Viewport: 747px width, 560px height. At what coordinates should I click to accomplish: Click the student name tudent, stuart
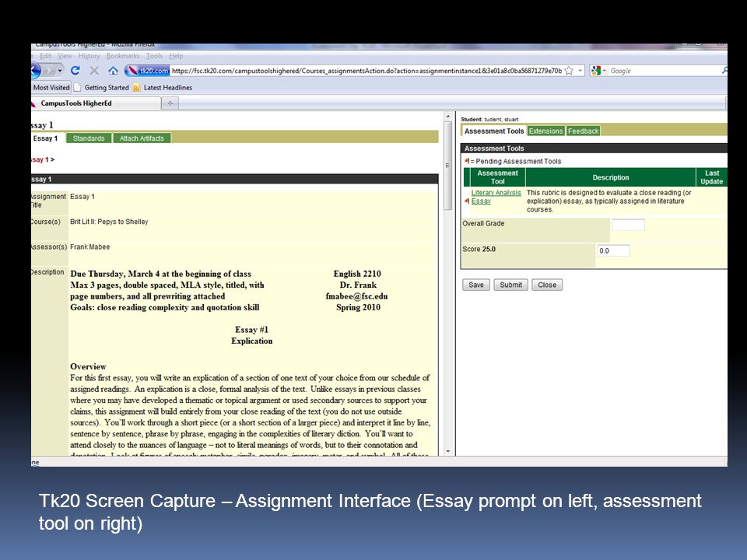(x=501, y=120)
